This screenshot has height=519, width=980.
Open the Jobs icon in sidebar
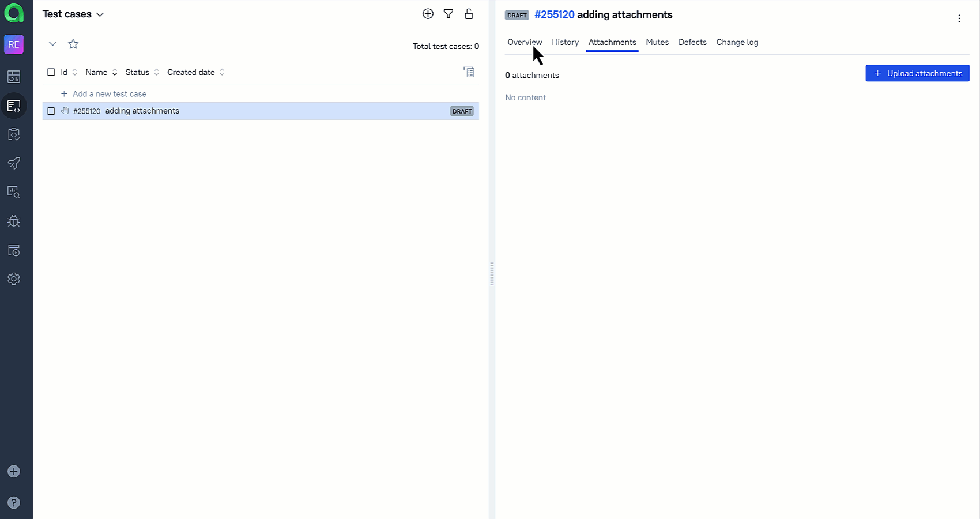coord(14,250)
